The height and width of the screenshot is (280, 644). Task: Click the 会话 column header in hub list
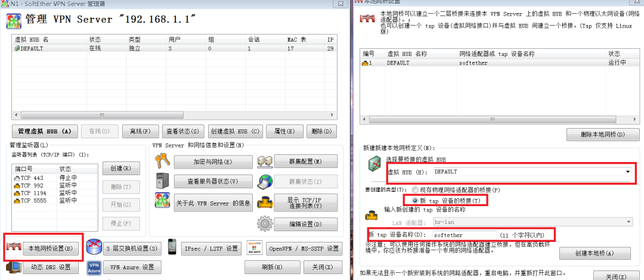265,40
